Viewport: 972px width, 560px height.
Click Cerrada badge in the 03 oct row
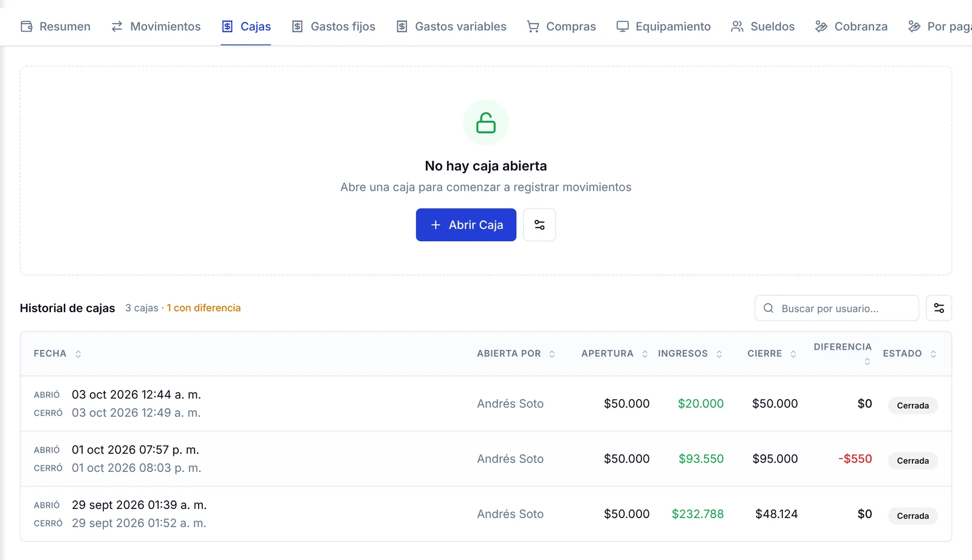[912, 406]
